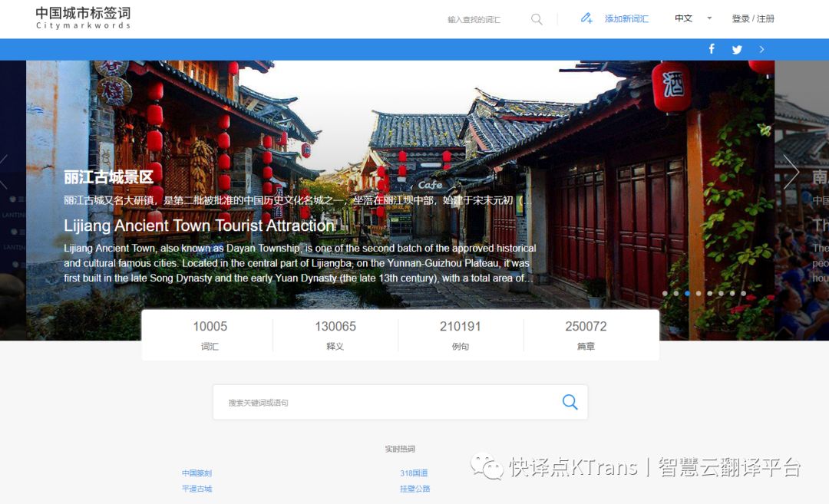
Task: Click the pencil-plus icon beside 添加新词汇
Action: pyautogui.click(x=586, y=18)
